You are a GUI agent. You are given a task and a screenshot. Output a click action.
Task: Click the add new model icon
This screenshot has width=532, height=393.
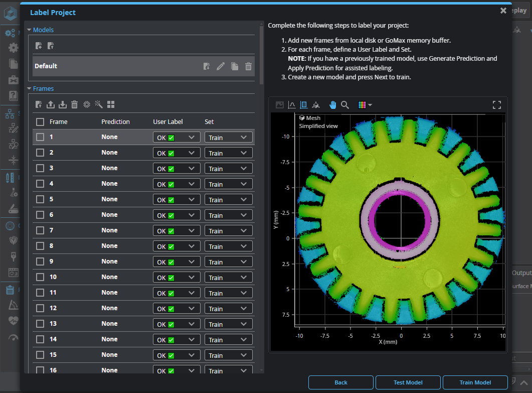tap(39, 46)
